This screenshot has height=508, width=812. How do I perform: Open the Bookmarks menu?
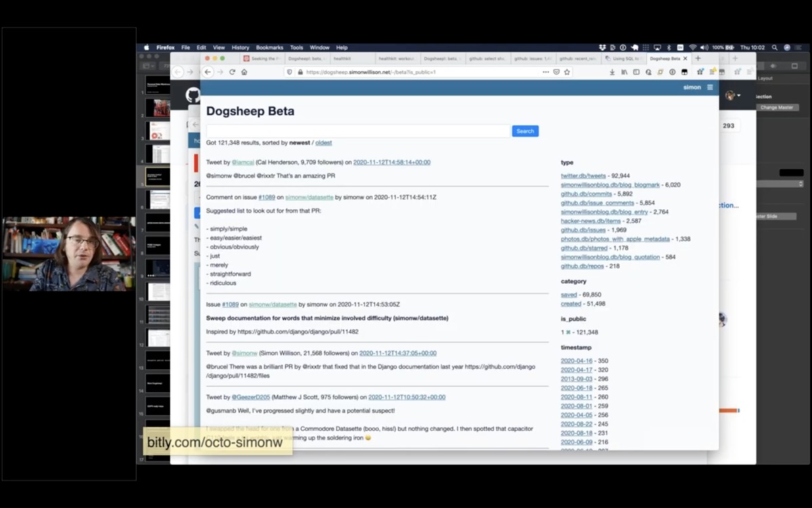point(269,47)
